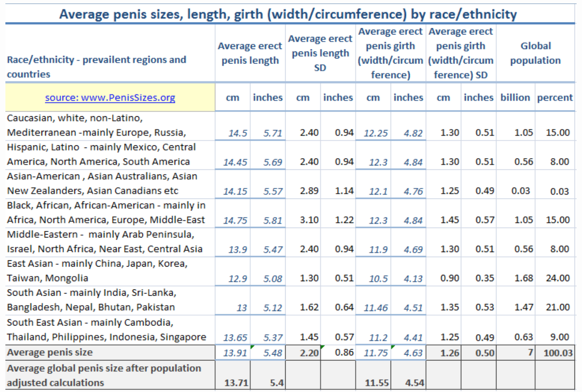Select the South Asian row label
The image size is (582, 392).
pos(91,300)
